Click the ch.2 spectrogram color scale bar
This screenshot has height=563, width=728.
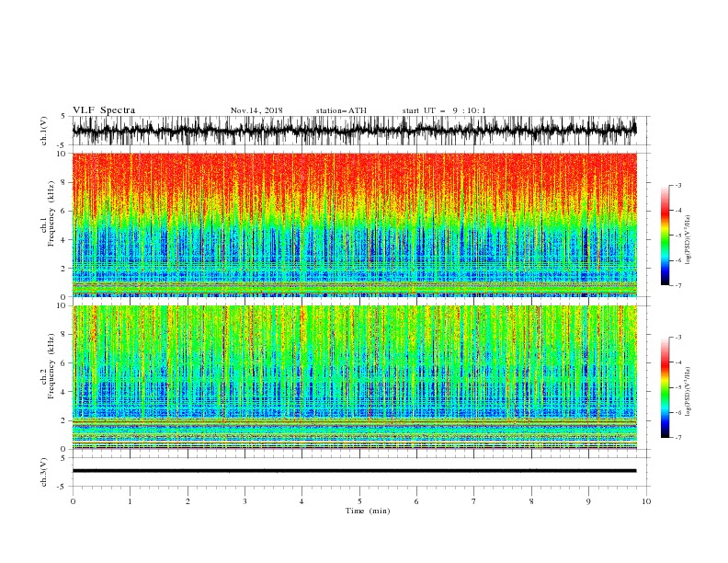[x=665, y=387]
